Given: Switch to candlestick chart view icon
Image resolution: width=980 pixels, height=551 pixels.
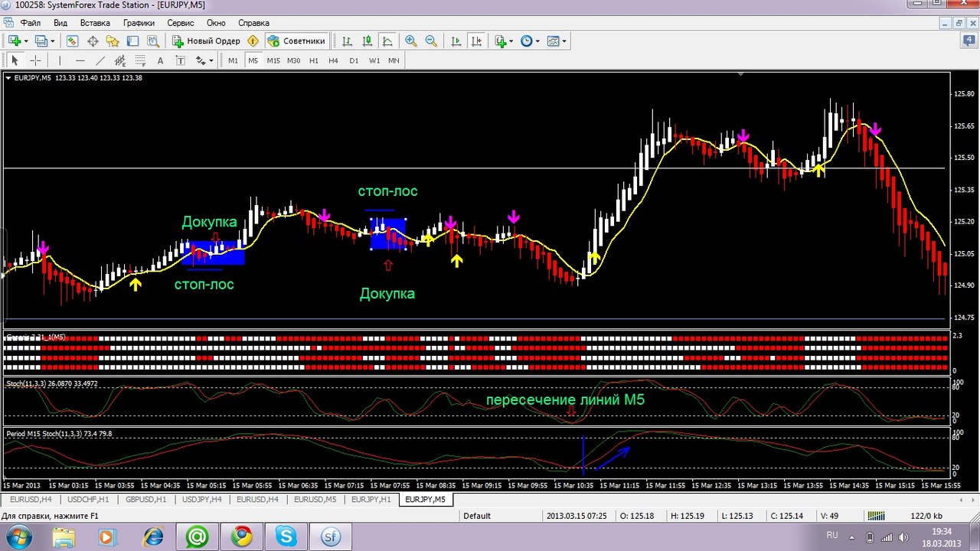Looking at the screenshot, I should tap(367, 41).
